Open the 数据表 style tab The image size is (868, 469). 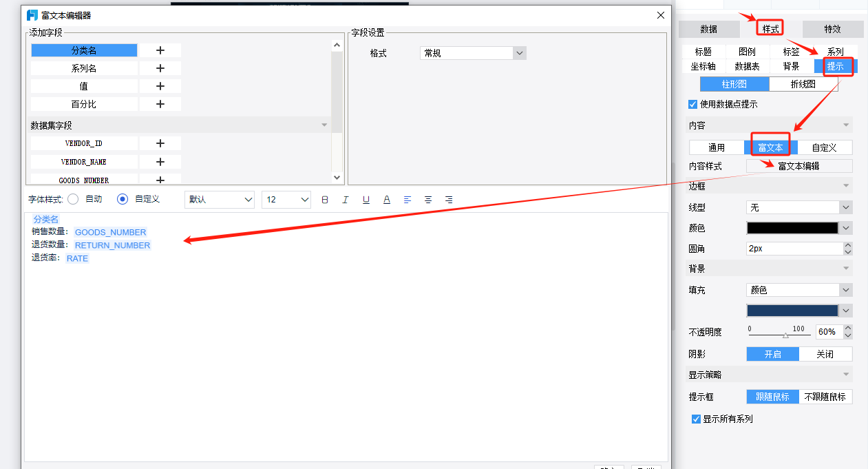(x=747, y=66)
